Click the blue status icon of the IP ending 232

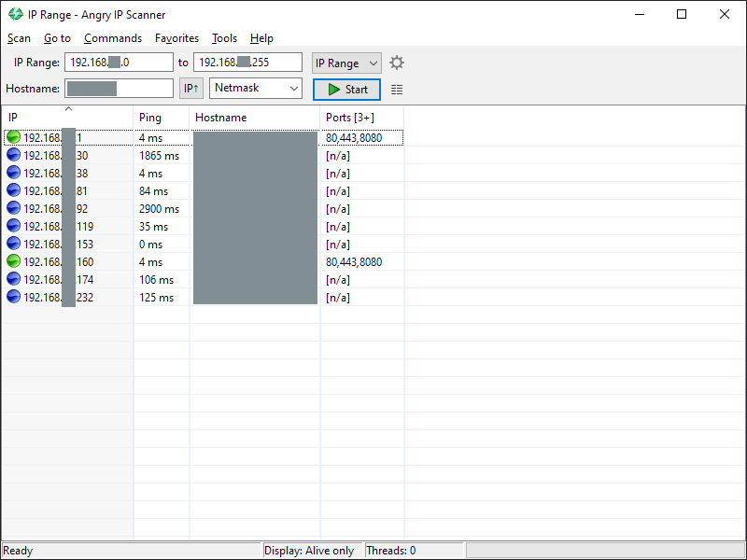coord(13,297)
